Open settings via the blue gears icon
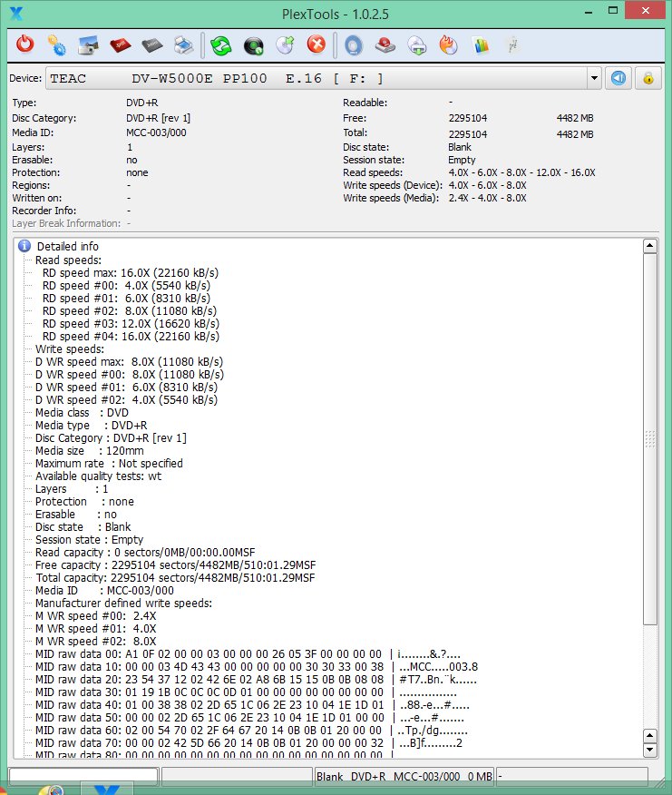Image resolution: width=672 pixels, height=795 pixels. (56, 45)
